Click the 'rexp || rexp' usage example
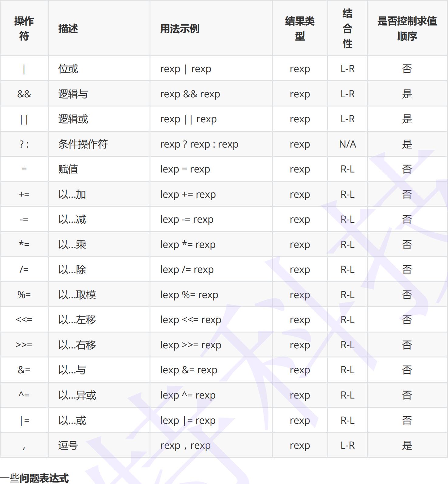448x484 pixels. pyautogui.click(x=188, y=119)
